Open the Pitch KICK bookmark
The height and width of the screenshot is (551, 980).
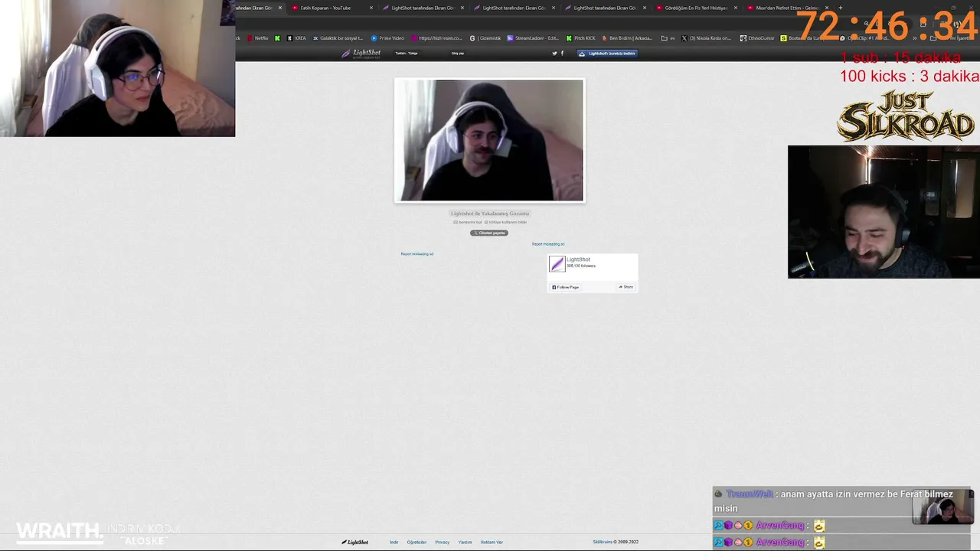click(580, 38)
